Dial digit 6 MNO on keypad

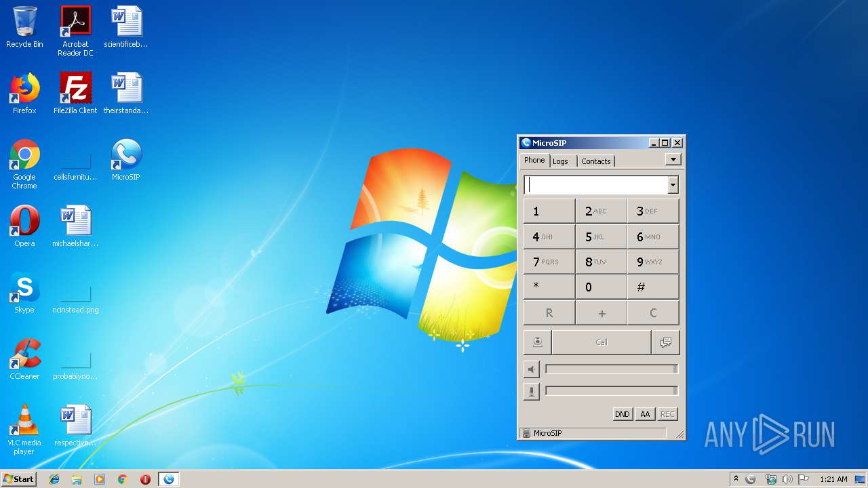pos(653,237)
